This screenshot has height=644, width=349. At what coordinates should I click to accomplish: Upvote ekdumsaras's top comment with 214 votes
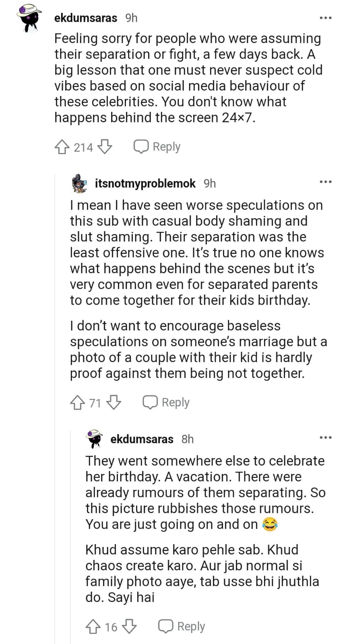62,147
